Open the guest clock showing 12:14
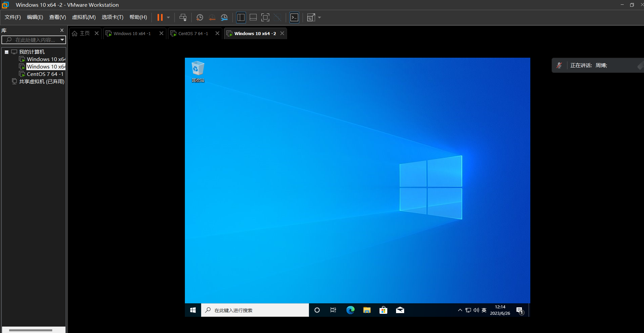This screenshot has width=644, height=333. tap(500, 310)
